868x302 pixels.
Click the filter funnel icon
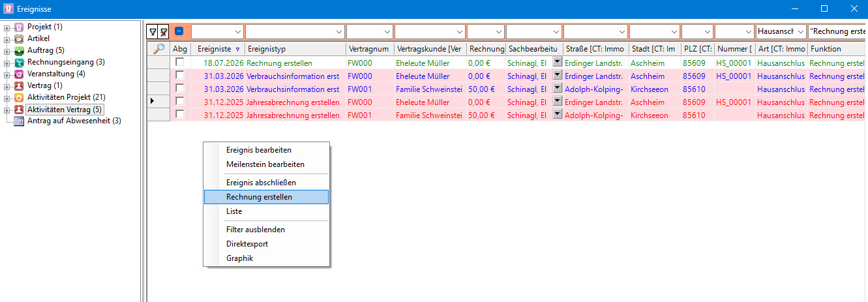153,31
